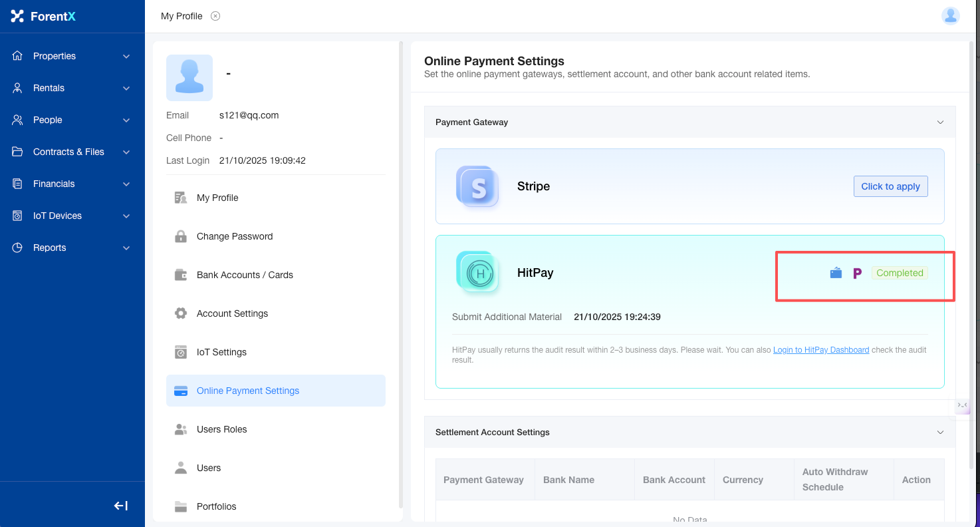Go to Users Roles page
The image size is (980, 527).
coord(221,429)
